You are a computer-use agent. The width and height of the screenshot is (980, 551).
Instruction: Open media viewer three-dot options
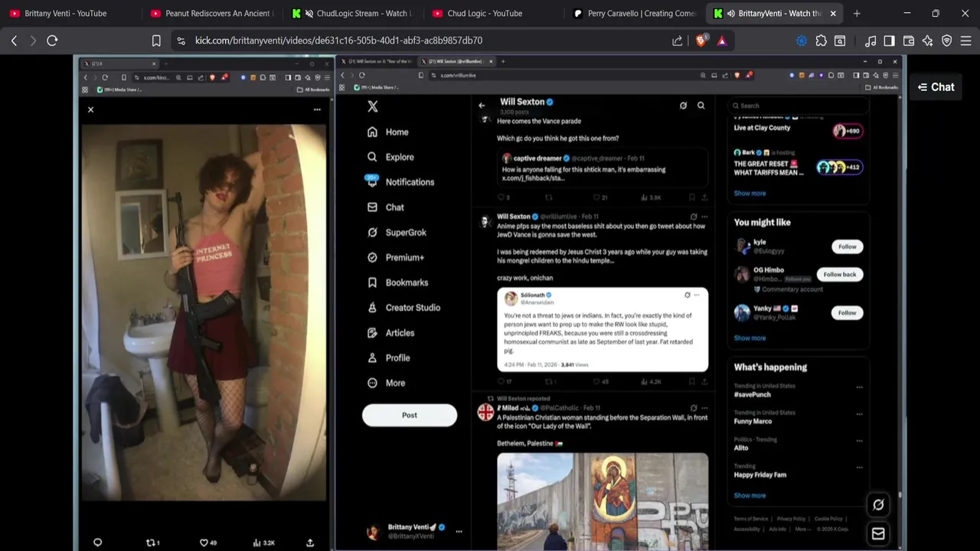(317, 109)
